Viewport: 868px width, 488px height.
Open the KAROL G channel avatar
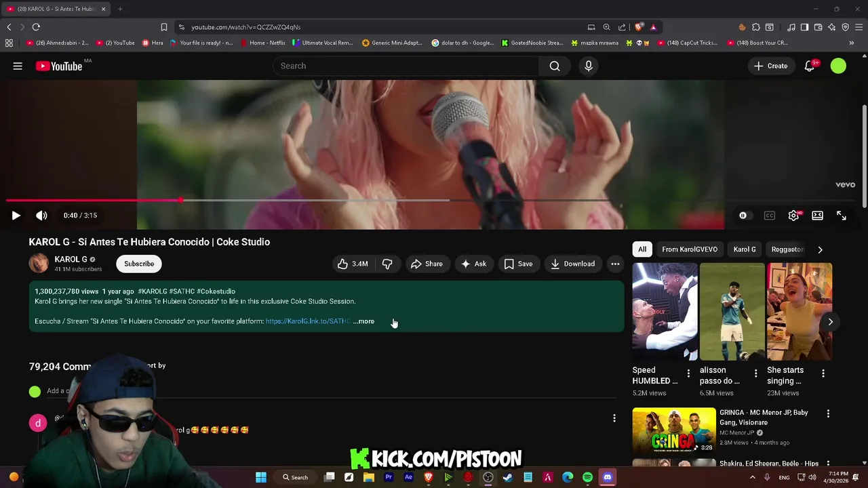(x=39, y=264)
